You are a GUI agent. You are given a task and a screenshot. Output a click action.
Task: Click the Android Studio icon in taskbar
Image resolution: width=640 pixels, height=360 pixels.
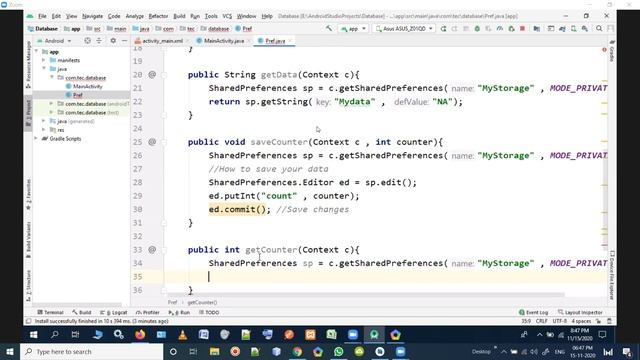click(x=374, y=335)
